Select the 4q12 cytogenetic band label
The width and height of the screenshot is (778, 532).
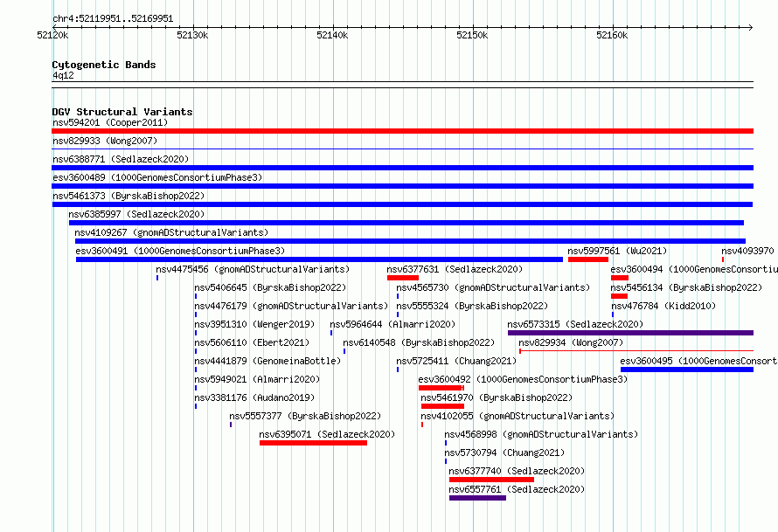coord(63,75)
